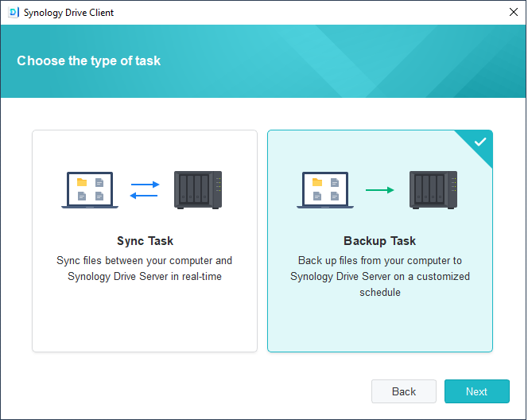The image size is (528, 420).
Task: Click empty space at bottom of Backup Task card
Action: point(379,328)
